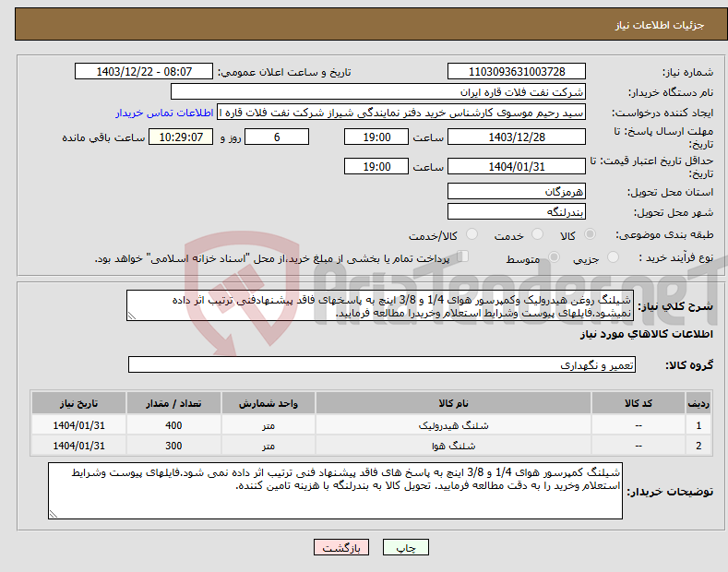Click the buyer organization name field
Screen dimensions: 728x572
point(378,92)
